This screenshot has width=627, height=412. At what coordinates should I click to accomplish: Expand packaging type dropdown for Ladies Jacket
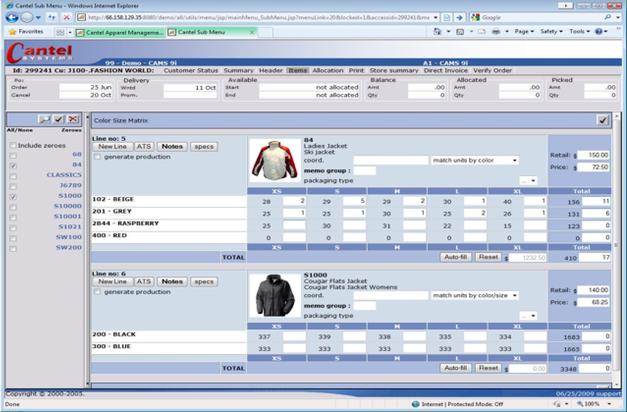point(528,181)
